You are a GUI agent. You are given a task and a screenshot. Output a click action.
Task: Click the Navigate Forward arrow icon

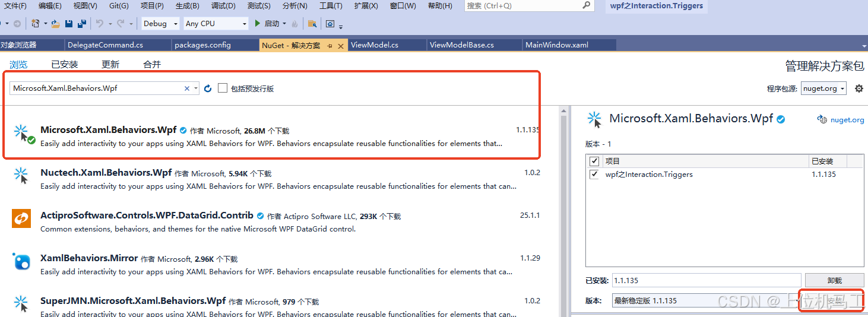click(17, 24)
